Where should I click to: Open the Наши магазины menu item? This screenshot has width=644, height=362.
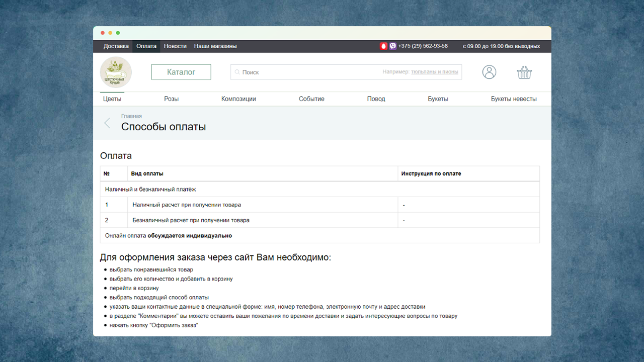(215, 46)
